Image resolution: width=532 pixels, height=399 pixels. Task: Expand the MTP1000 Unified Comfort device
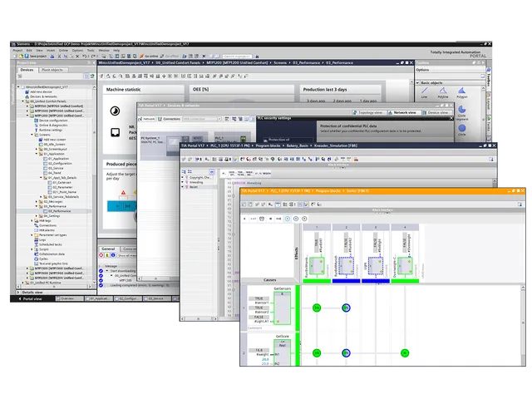coord(27,111)
